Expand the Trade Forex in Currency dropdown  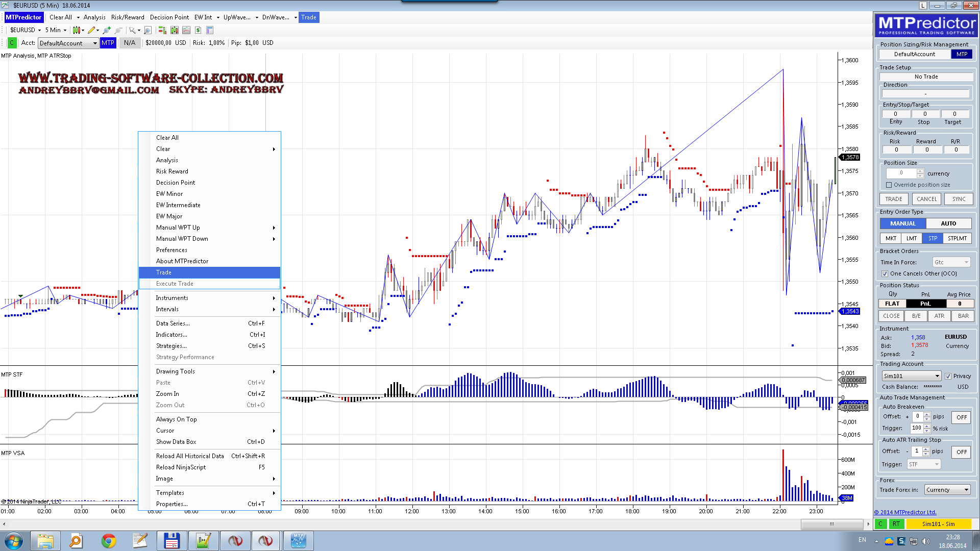tap(947, 490)
